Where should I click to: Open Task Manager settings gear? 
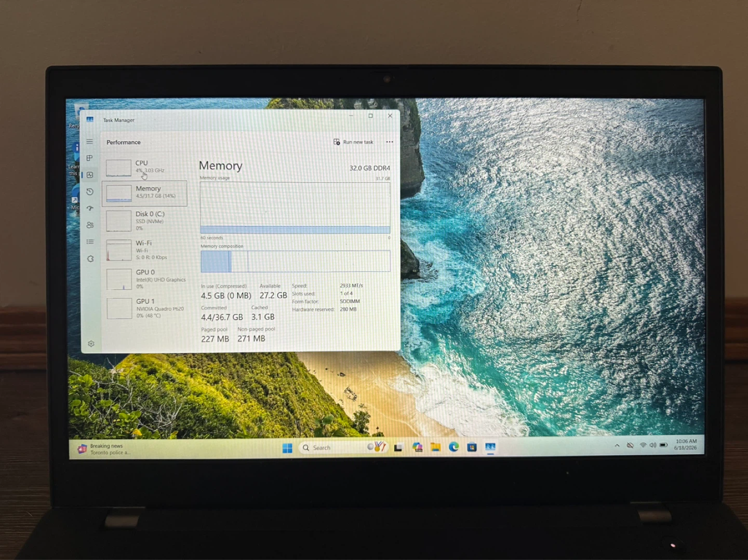point(91,344)
